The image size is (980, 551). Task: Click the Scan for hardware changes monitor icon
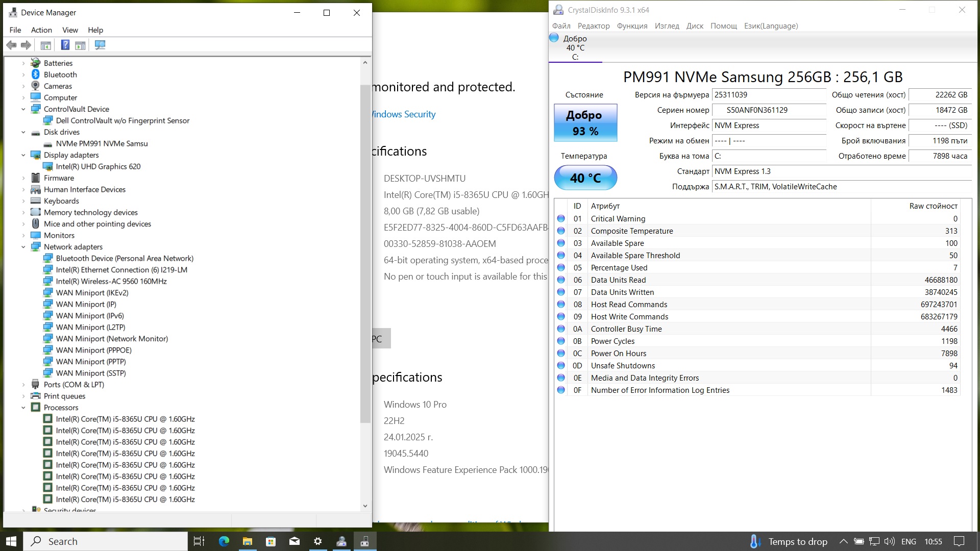[x=100, y=45]
